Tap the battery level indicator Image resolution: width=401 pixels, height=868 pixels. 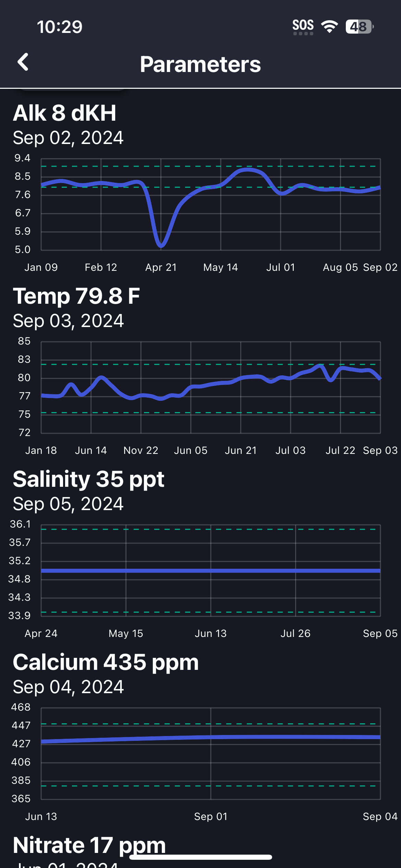click(359, 27)
